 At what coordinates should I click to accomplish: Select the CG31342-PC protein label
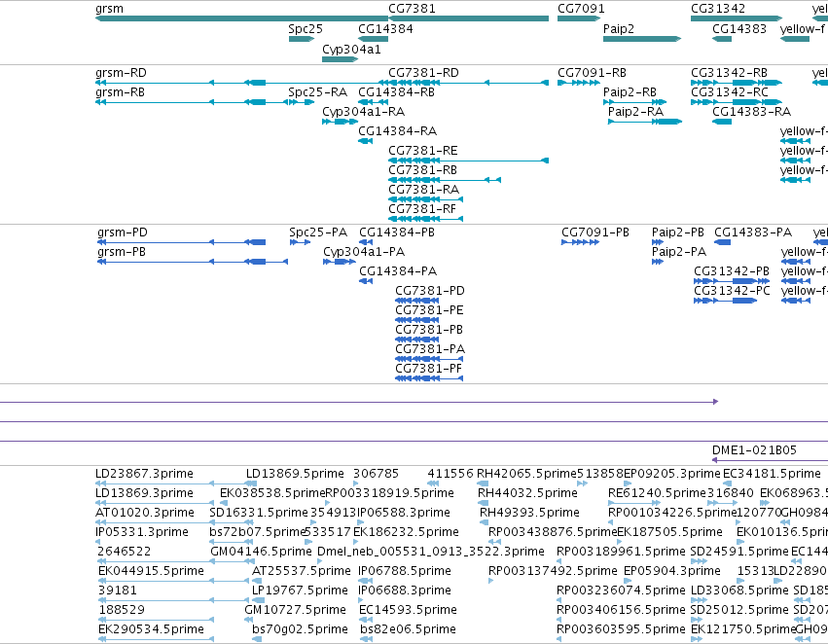point(732,292)
